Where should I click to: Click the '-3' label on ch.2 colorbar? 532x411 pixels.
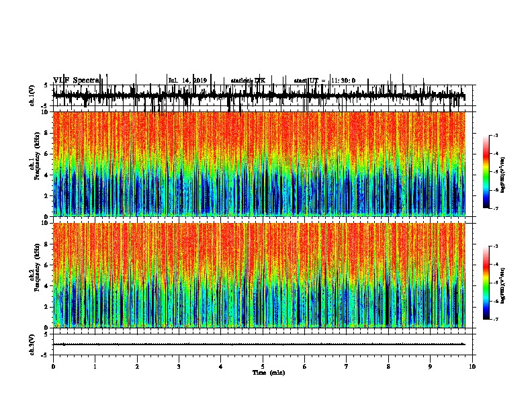click(x=496, y=246)
